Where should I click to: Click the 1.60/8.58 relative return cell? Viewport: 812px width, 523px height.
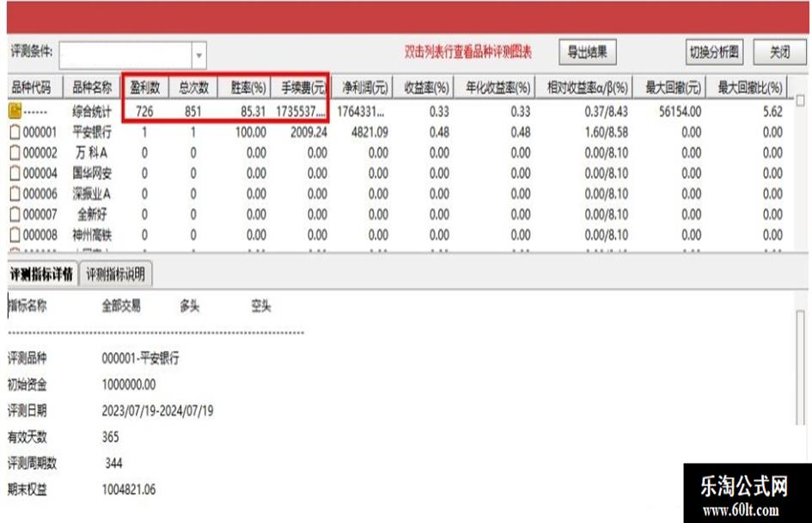coord(607,132)
